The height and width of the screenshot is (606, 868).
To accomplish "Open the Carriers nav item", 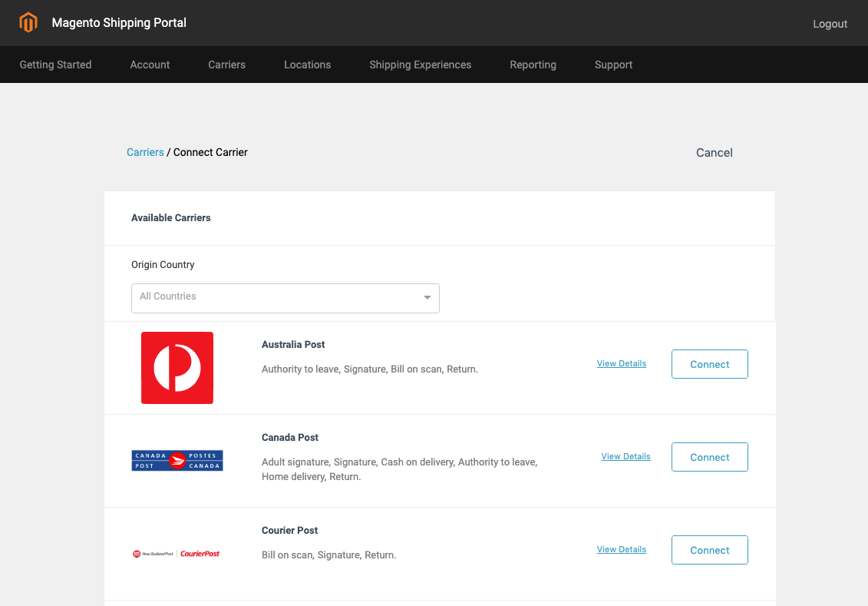I will (x=227, y=65).
